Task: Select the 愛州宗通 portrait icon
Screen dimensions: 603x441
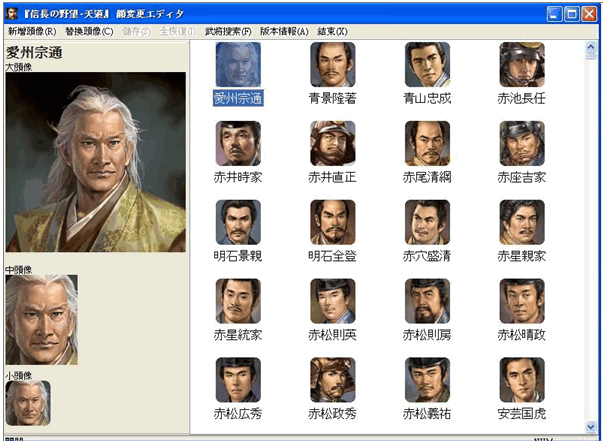Action: coord(238,64)
